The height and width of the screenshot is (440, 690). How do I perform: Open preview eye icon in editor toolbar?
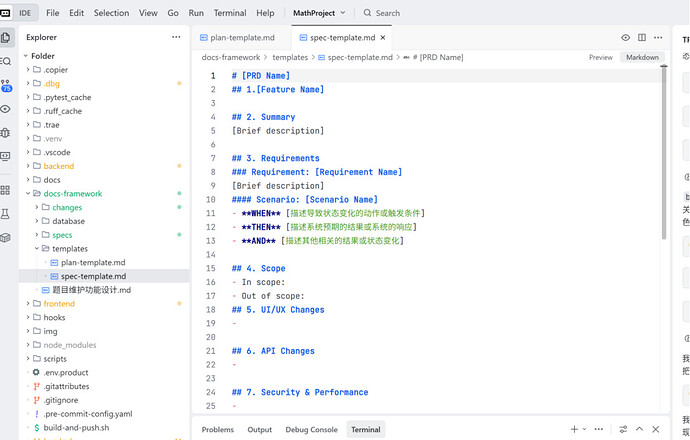tap(625, 37)
